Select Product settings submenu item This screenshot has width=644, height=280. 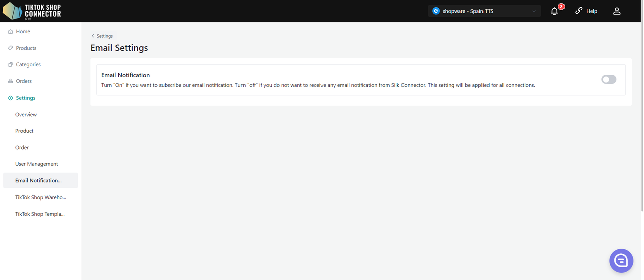coord(24,131)
